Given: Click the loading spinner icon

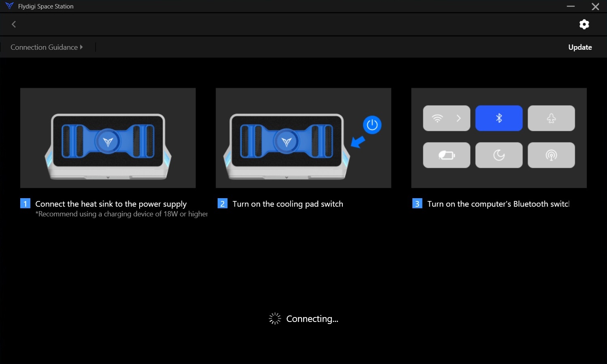Looking at the screenshot, I should pos(275,319).
